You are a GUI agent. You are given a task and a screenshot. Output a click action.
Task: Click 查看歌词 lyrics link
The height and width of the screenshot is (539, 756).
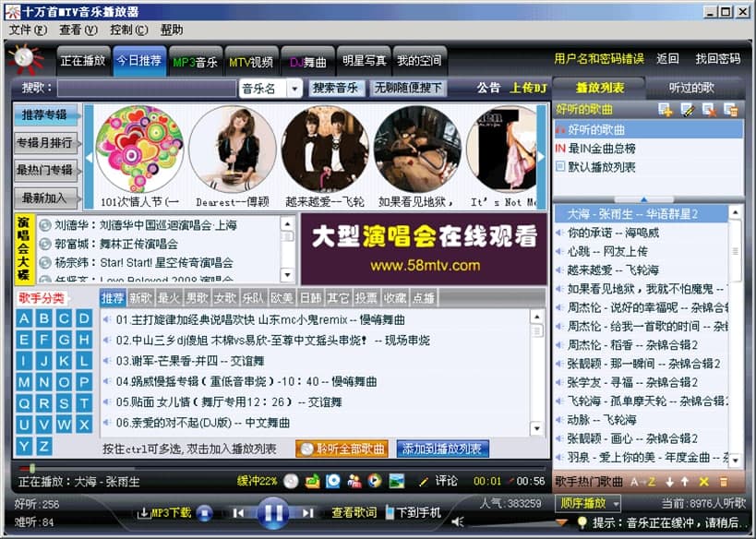(354, 512)
